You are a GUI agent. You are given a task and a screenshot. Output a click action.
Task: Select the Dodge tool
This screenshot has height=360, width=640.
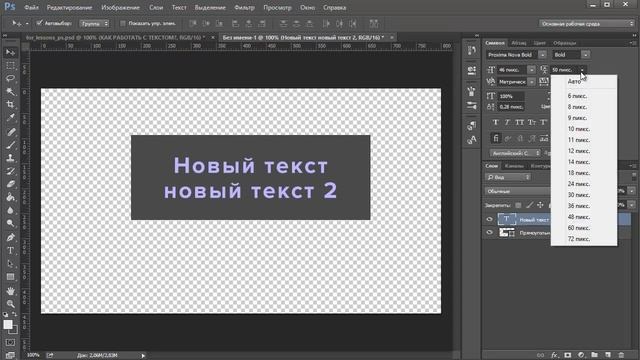pos(11,224)
